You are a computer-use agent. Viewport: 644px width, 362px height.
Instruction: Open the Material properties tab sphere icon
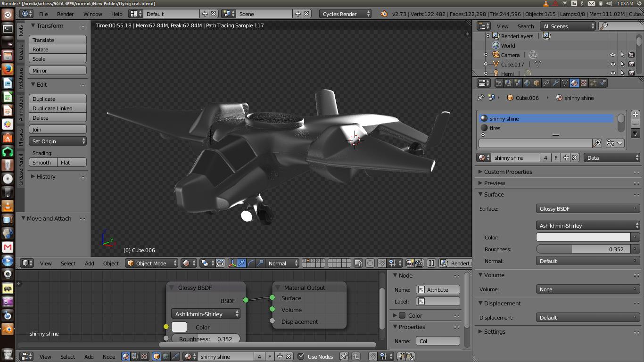[574, 83]
